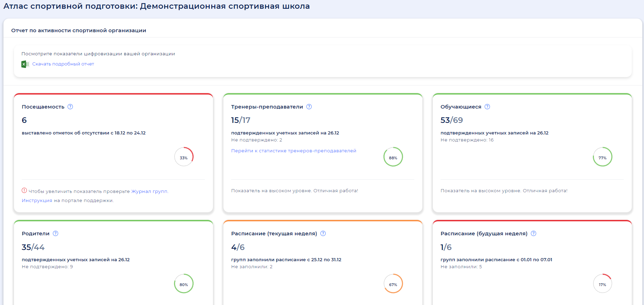644x305 pixels.
Task: Go to Перейти к статистике тренеров-преподавателей
Action: [293, 151]
